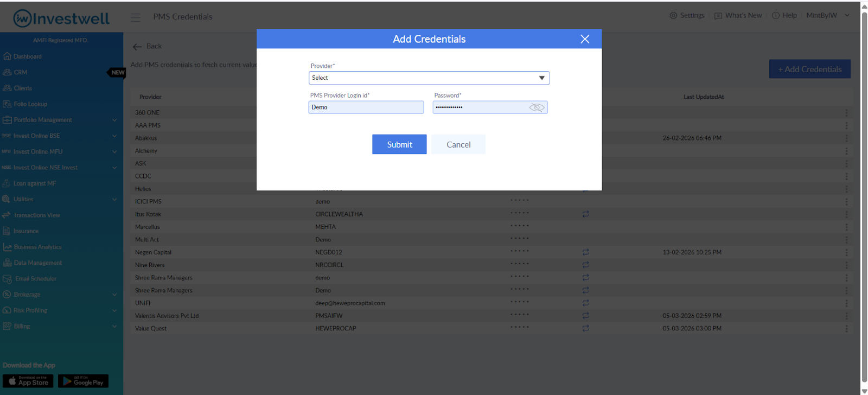Image resolution: width=868 pixels, height=395 pixels.
Task: Submit the credentials form
Action: tap(399, 144)
